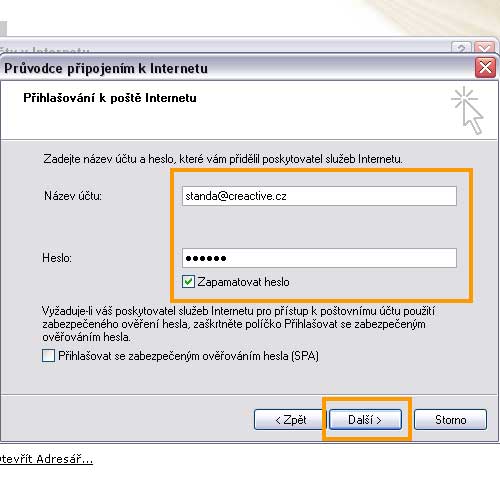500x500 pixels.
Task: Click the Přihlašování k poště Internetu heading
Action: [x=110, y=98]
